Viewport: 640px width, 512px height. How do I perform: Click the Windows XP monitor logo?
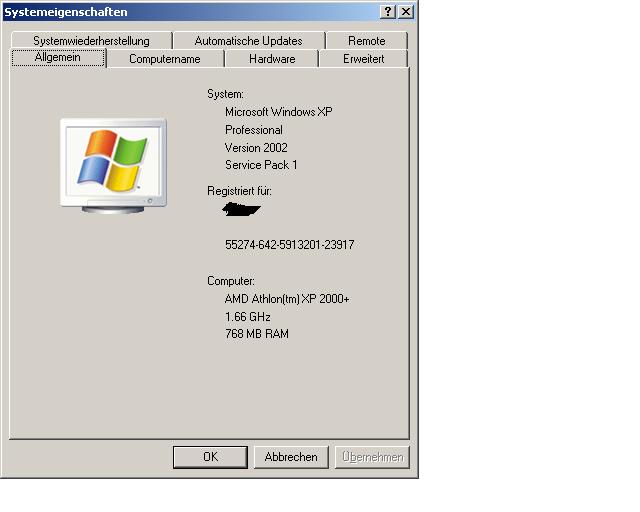coord(113,166)
